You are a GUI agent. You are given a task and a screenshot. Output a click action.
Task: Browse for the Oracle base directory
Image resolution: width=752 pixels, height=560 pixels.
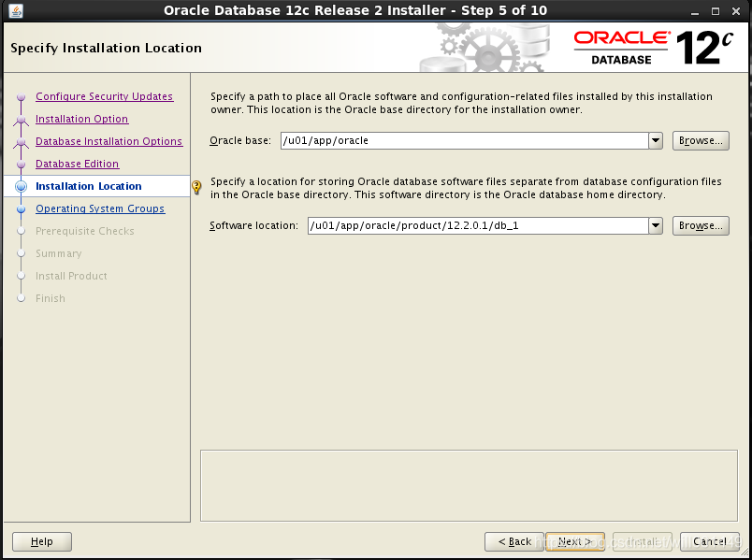point(701,140)
